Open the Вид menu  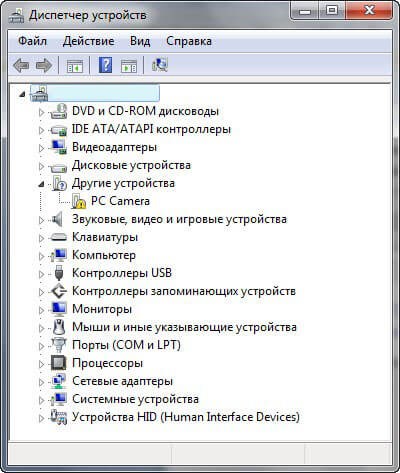140,41
